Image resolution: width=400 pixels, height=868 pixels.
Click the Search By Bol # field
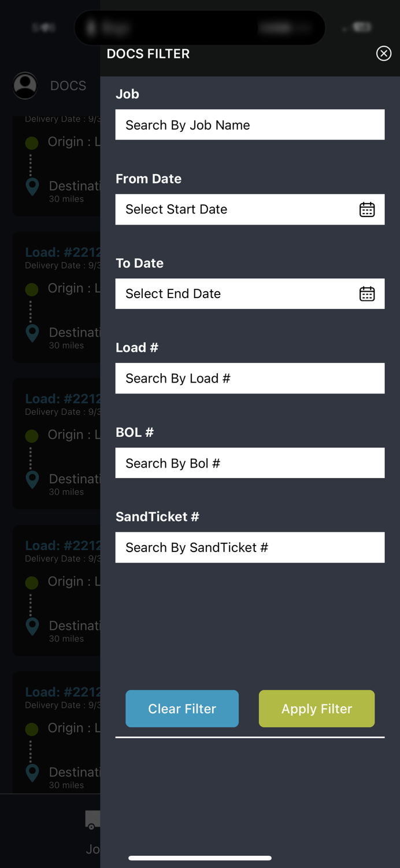coord(250,462)
